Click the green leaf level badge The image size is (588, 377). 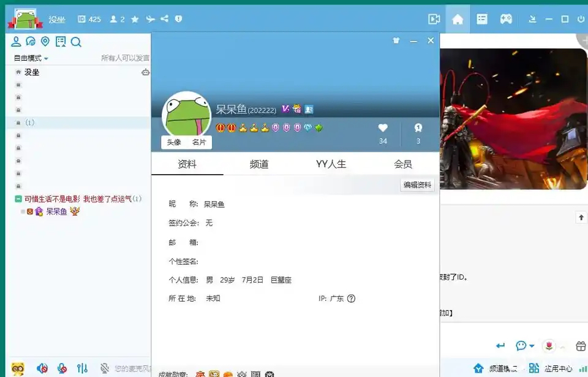click(318, 128)
